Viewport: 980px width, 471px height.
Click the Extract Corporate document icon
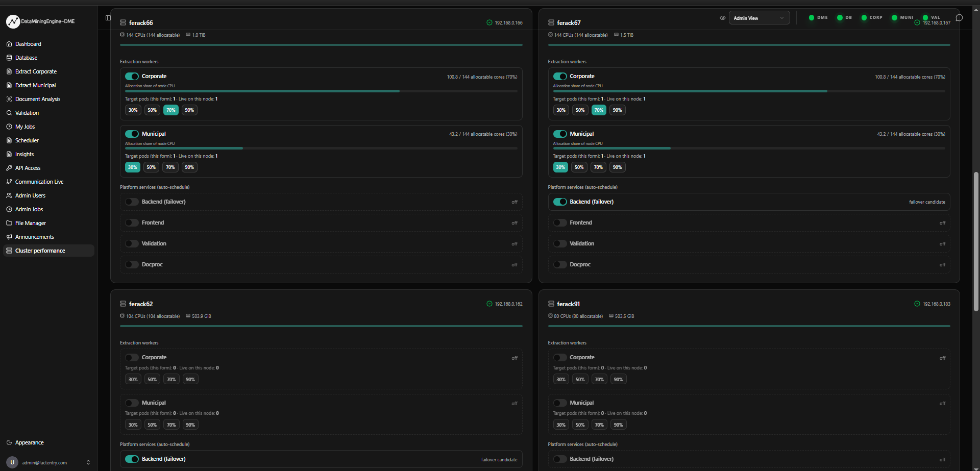point(9,71)
